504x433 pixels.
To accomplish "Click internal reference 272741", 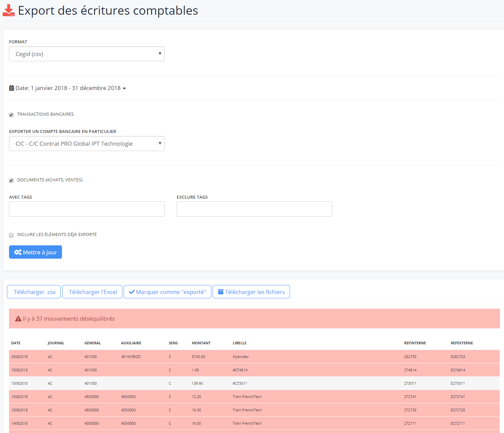I will point(410,397).
